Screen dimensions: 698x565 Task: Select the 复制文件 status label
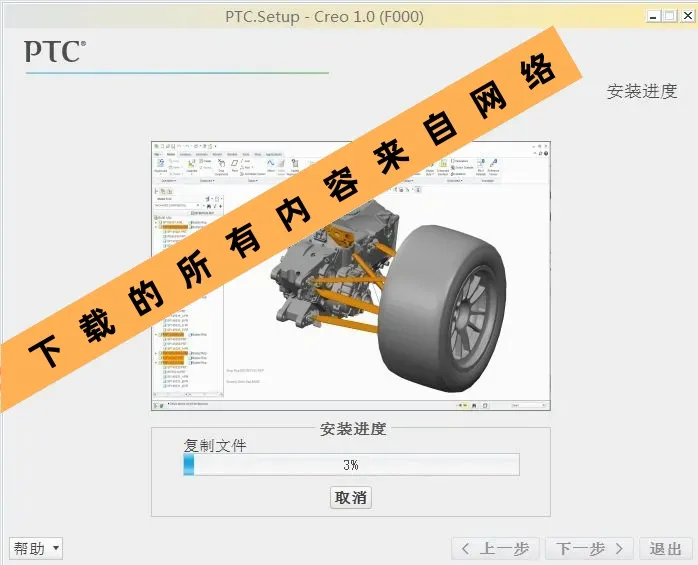tap(215, 445)
